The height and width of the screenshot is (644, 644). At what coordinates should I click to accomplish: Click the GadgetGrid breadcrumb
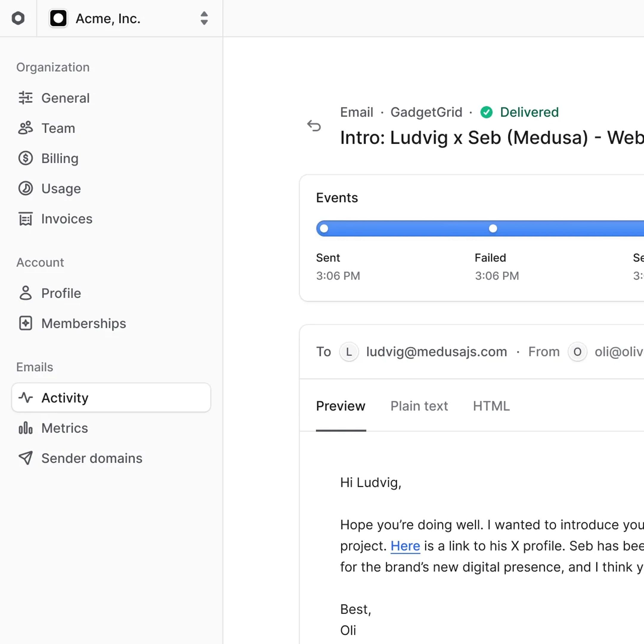426,112
